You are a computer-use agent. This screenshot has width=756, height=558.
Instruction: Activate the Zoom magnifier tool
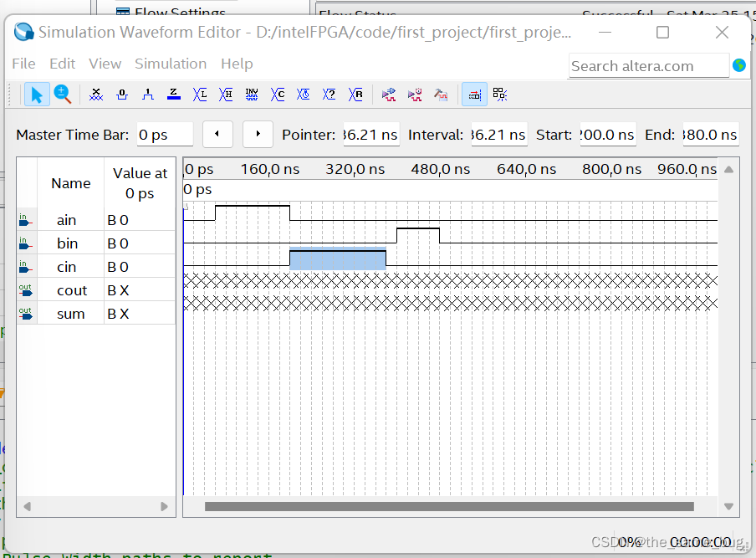pos(62,95)
